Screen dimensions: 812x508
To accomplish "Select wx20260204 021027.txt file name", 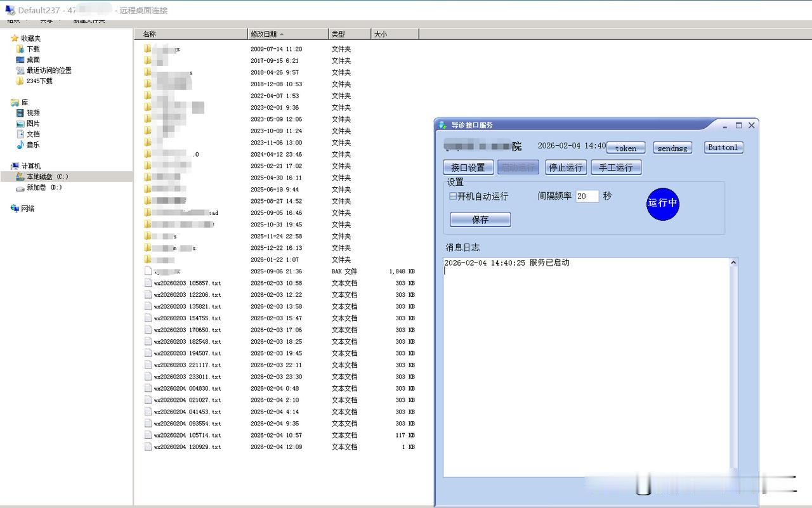I will (x=187, y=400).
